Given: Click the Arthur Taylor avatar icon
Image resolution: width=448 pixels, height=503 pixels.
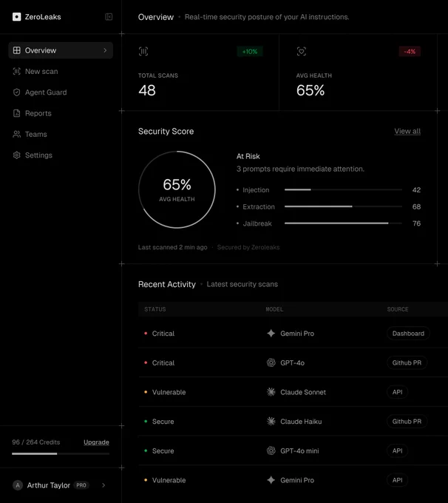Looking at the screenshot, I should point(18,485).
